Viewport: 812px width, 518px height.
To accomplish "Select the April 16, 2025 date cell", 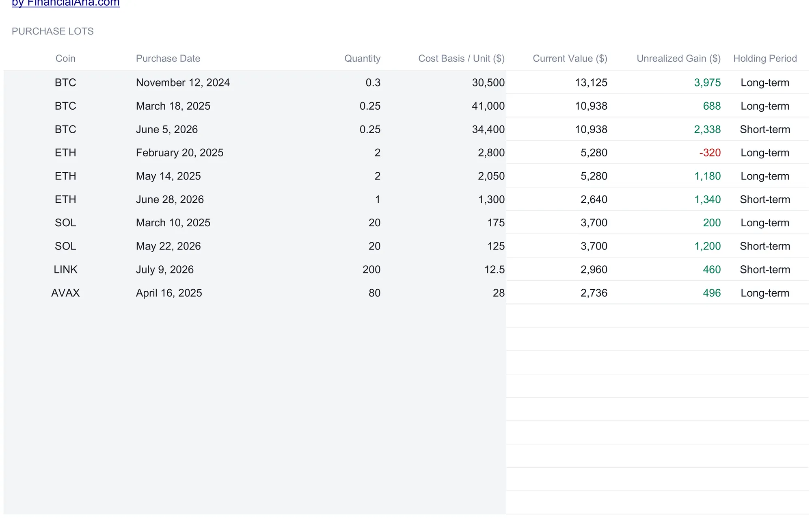I will [x=169, y=293].
